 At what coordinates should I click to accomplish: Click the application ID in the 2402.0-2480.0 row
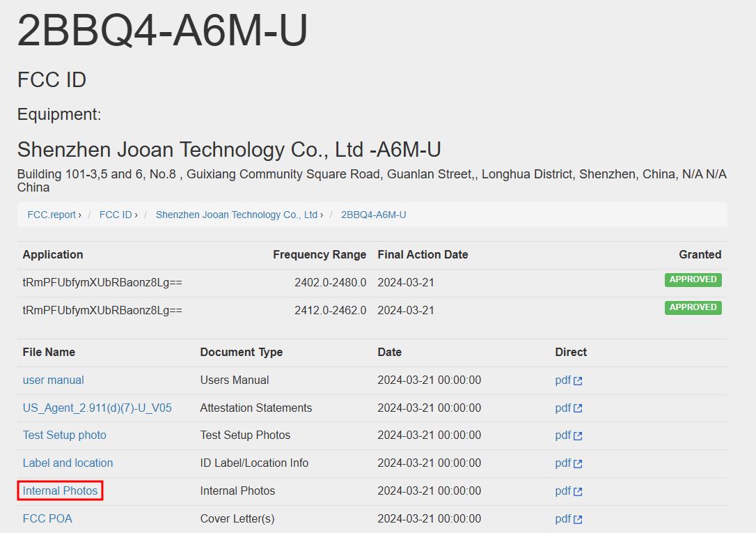pyautogui.click(x=102, y=283)
